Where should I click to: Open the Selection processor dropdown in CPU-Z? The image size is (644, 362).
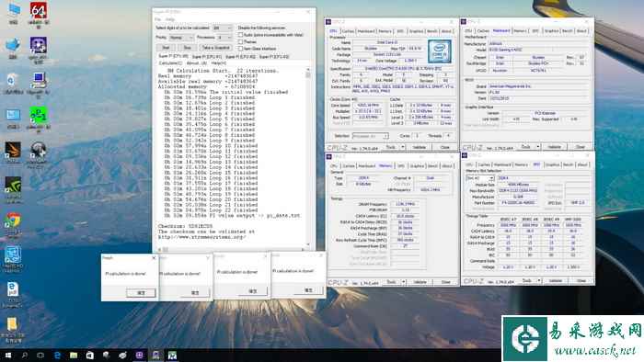point(370,136)
